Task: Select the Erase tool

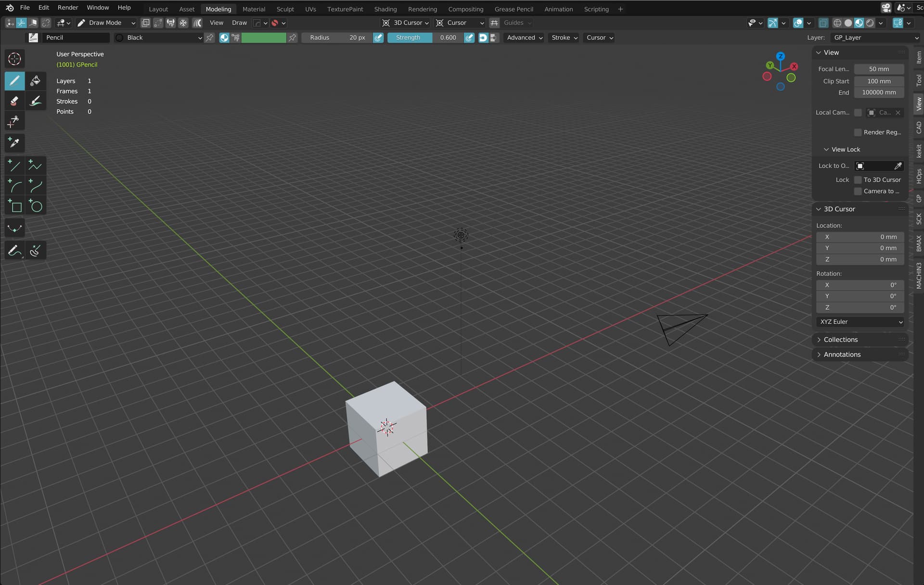Action: coord(14,101)
